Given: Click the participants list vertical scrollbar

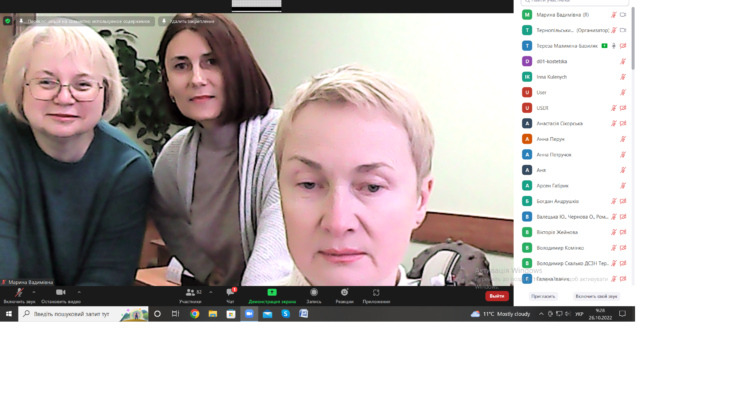Looking at the screenshot, I should click(632, 60).
